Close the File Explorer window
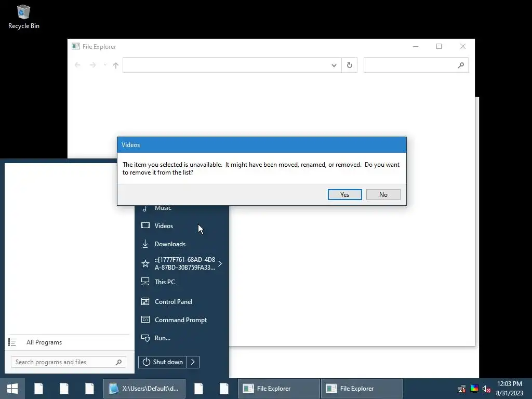 coord(463,46)
